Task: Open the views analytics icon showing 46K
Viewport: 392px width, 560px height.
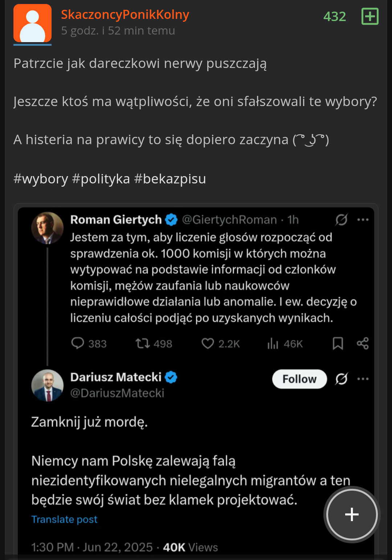Action: [x=273, y=343]
